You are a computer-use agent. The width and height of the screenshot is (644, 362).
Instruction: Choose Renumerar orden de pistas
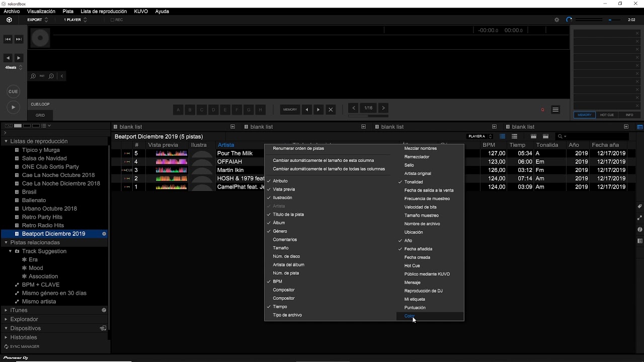click(298, 148)
